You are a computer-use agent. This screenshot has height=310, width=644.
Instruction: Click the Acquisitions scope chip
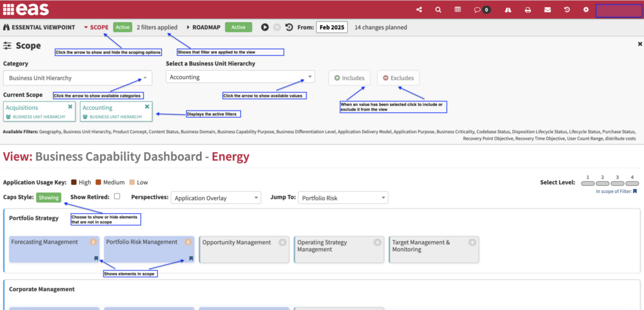40,111
